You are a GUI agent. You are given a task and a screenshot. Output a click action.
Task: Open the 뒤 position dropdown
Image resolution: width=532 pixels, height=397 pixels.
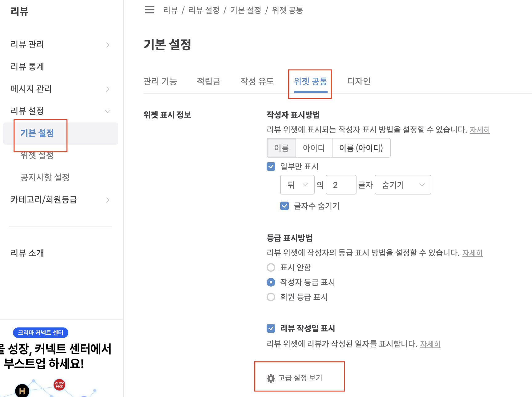click(x=297, y=185)
